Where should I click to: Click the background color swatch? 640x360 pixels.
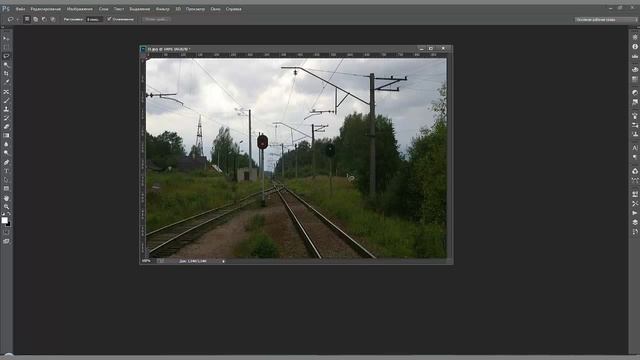[x=9, y=224]
